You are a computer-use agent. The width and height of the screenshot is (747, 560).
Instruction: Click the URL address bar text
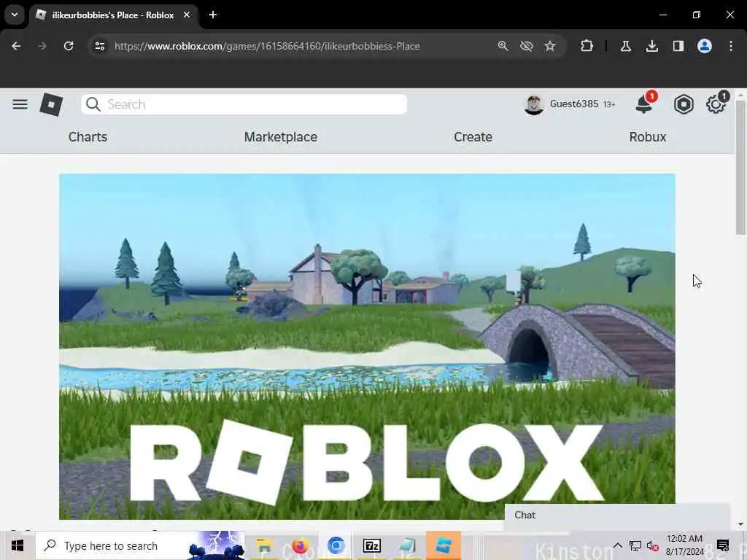pos(267,46)
